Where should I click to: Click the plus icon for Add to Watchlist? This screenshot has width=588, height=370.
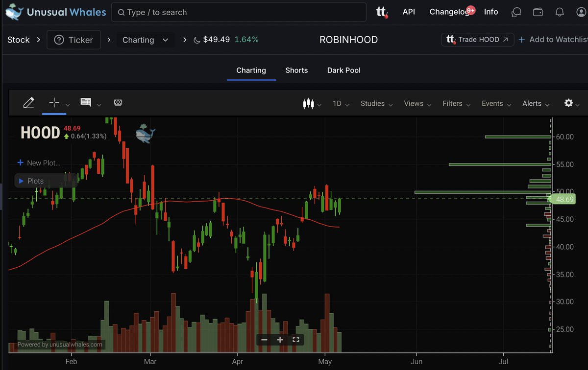coord(522,40)
